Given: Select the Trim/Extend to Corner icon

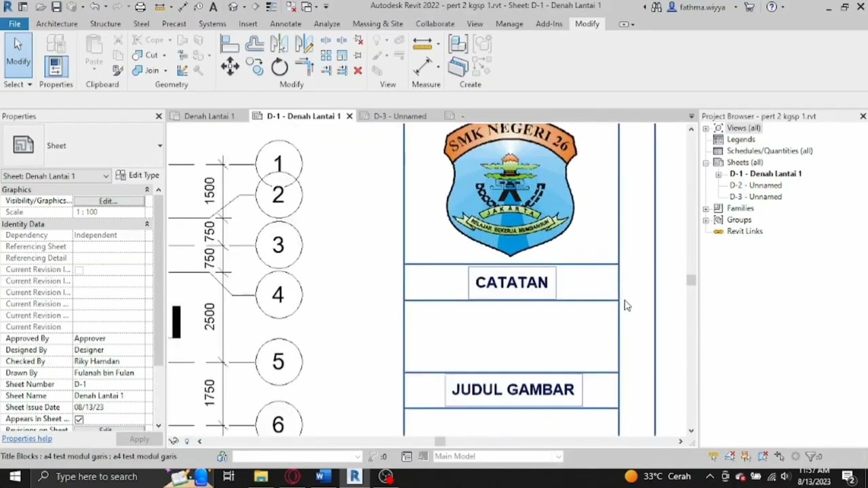Looking at the screenshot, I should [x=304, y=66].
